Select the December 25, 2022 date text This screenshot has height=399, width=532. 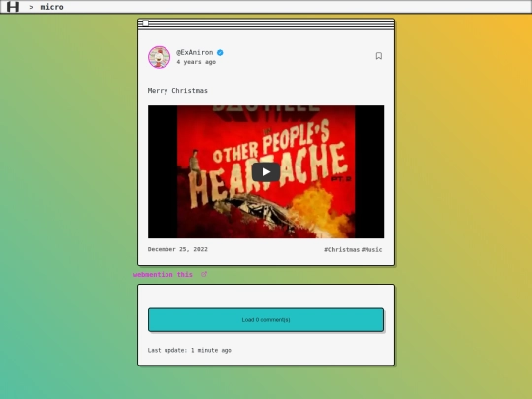pyautogui.click(x=177, y=249)
